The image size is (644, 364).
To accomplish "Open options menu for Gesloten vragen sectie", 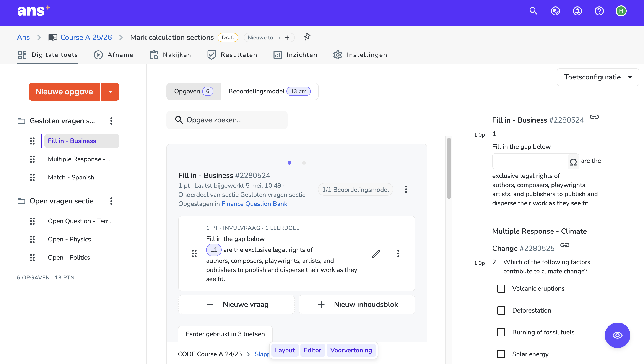I will coord(111,121).
